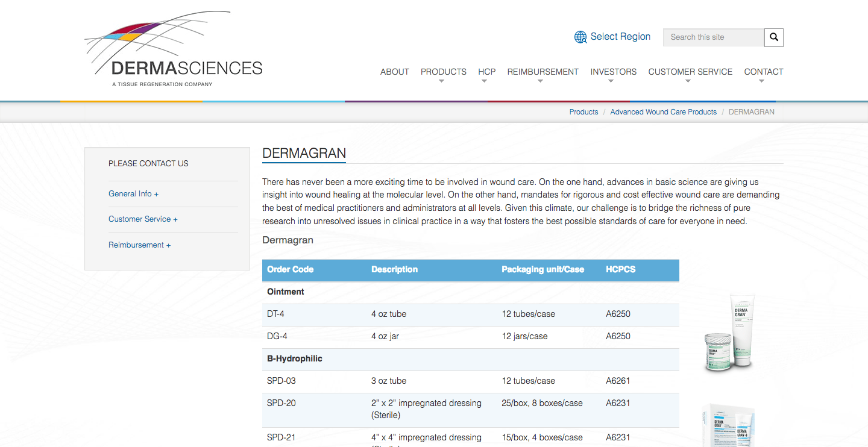Screen dimensions: 868x447
Task: Click the HCPCS column header
Action: click(621, 269)
